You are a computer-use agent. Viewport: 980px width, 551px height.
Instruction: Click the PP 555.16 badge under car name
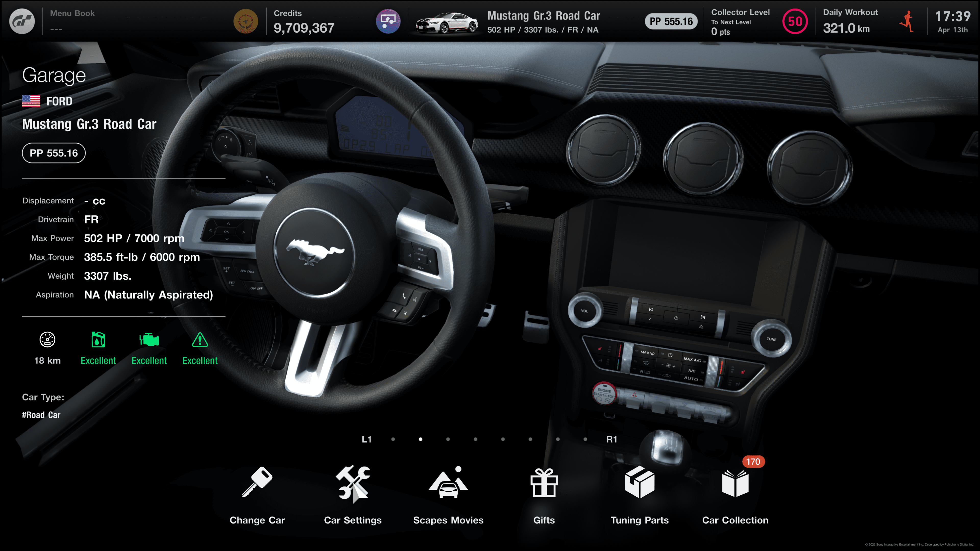pos(54,153)
